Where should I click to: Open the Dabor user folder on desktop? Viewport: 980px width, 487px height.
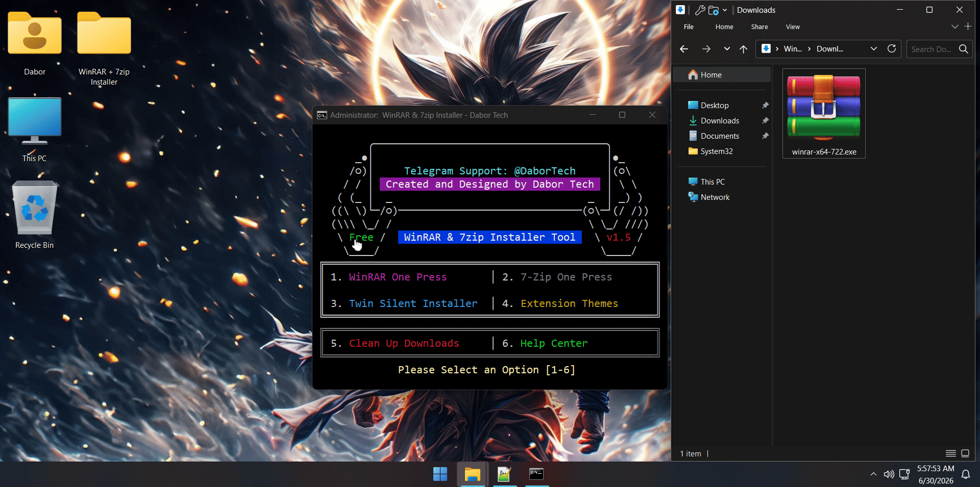(x=35, y=43)
